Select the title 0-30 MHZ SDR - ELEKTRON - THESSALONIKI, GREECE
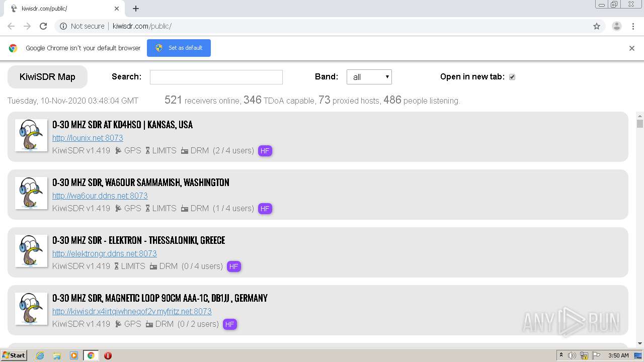Viewport: 644px width, 362px height. 139,240
